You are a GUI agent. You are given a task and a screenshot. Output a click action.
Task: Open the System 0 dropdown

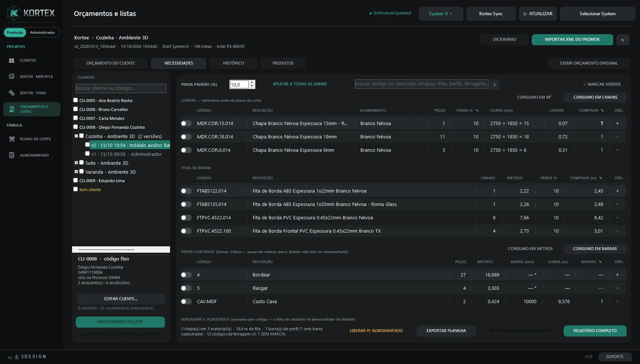click(x=441, y=14)
